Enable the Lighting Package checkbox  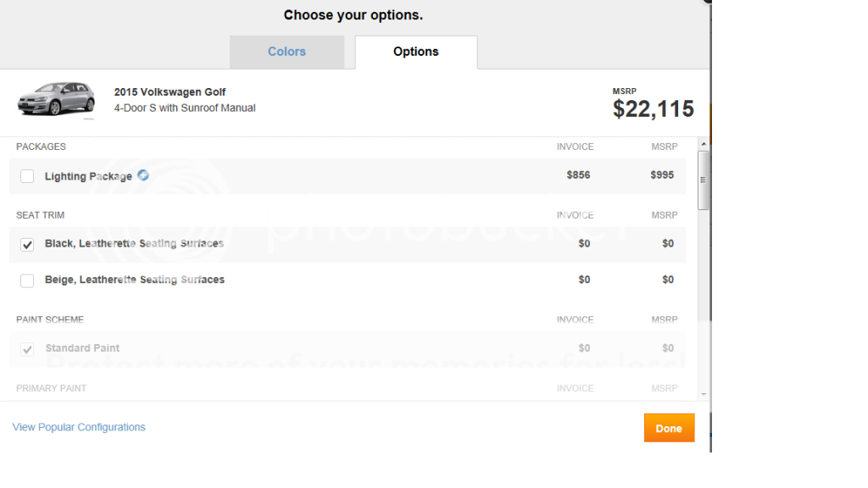click(x=27, y=176)
